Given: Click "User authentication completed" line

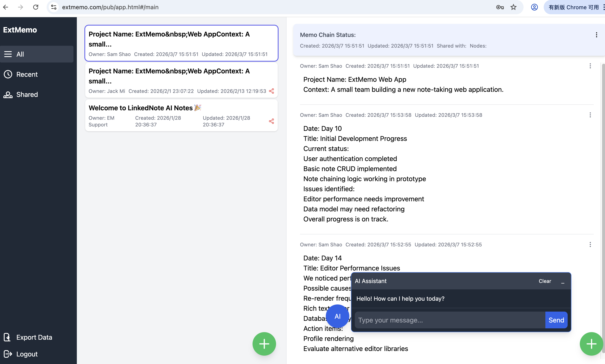Looking at the screenshot, I should pyautogui.click(x=350, y=159).
